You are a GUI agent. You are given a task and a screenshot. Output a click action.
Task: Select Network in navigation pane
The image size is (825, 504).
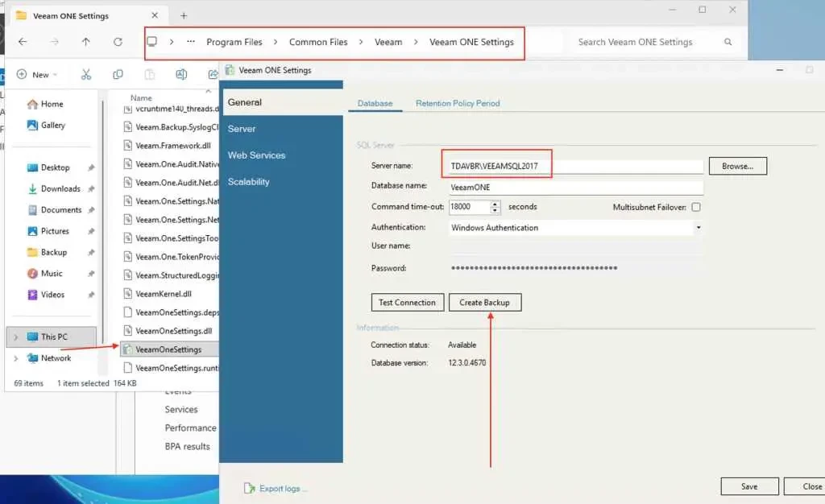56,358
